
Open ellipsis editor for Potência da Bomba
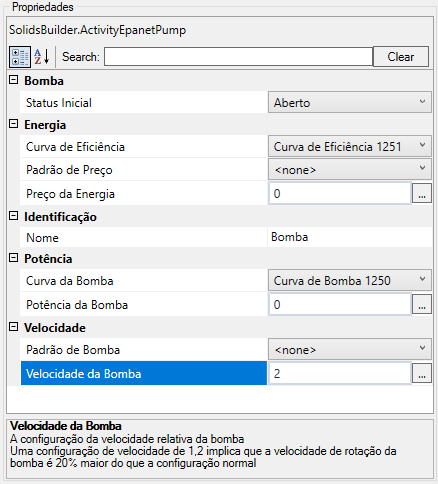[422, 304]
